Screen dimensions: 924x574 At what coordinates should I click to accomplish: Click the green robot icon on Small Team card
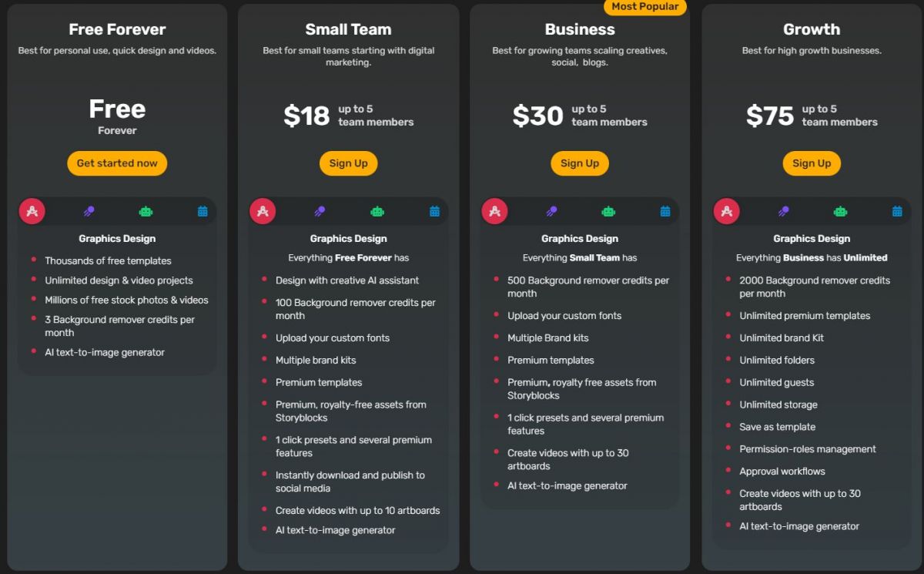coord(377,210)
